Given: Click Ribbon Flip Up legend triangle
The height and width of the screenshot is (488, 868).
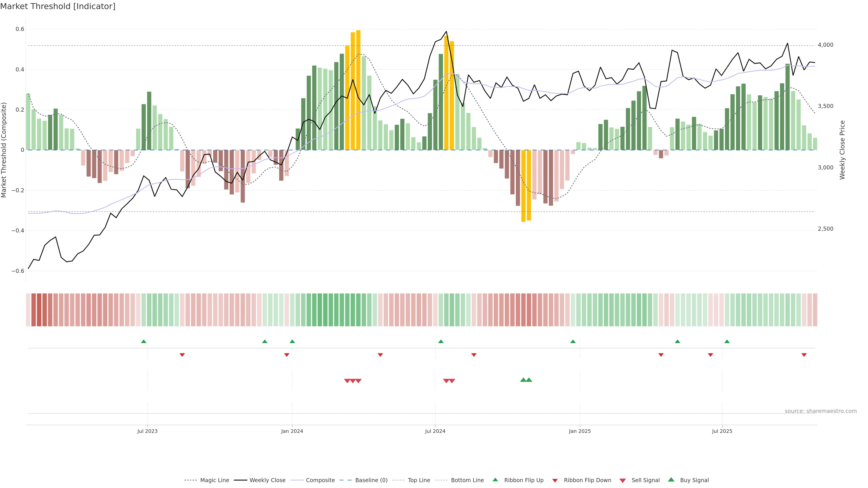Looking at the screenshot, I should coord(495,480).
